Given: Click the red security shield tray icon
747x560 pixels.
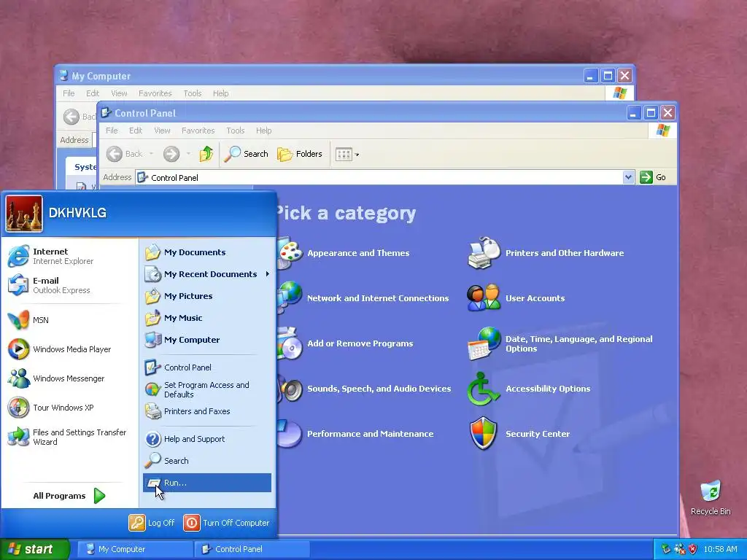Looking at the screenshot, I should point(693,549).
